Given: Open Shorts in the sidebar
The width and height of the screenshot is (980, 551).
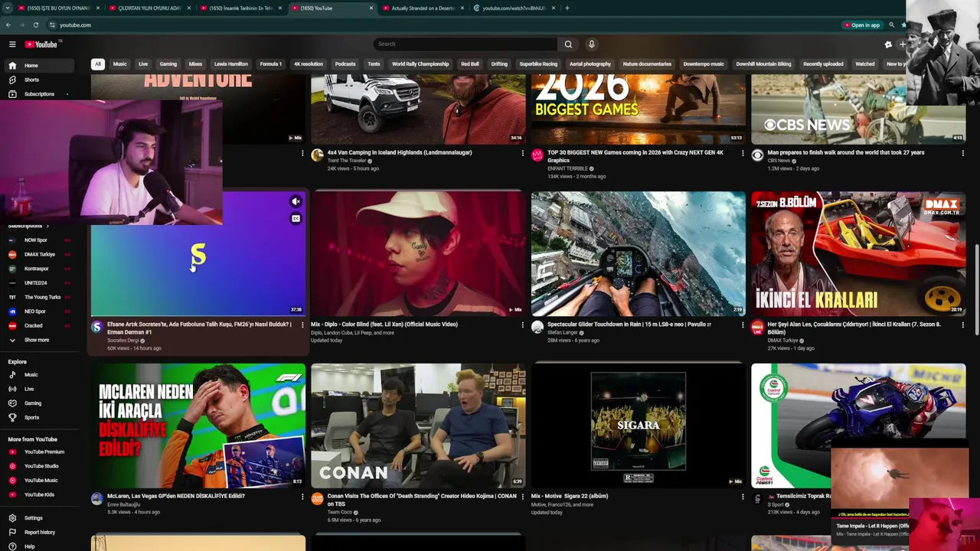Looking at the screenshot, I should click(31, 80).
